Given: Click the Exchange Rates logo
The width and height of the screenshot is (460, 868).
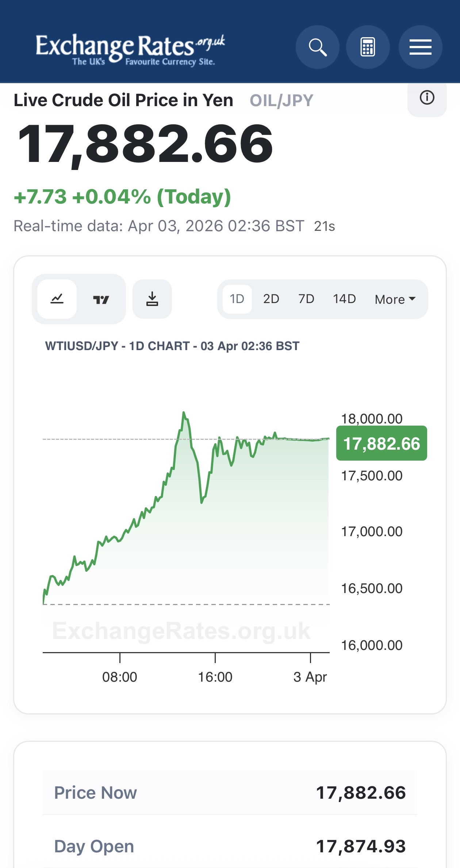Looking at the screenshot, I should pos(130,50).
